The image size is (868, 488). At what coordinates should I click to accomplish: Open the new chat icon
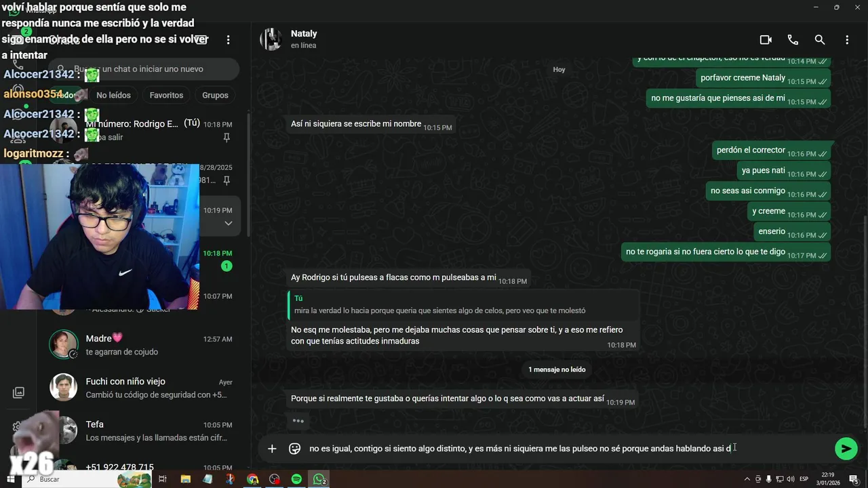point(201,40)
